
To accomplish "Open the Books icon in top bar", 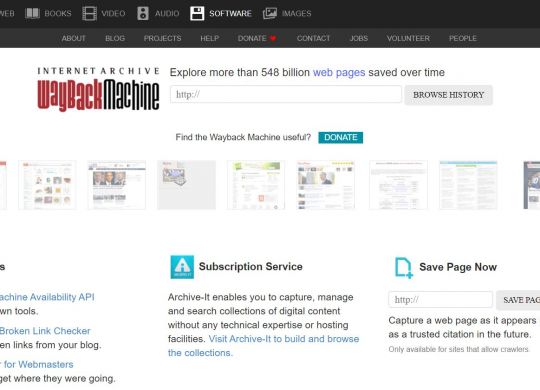I will pos(32,13).
